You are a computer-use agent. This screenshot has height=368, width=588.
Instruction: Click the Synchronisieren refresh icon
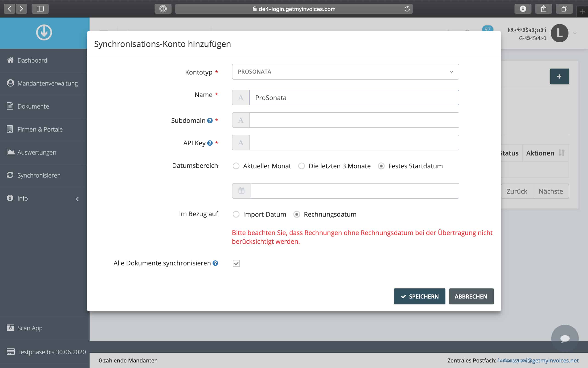pyautogui.click(x=10, y=175)
